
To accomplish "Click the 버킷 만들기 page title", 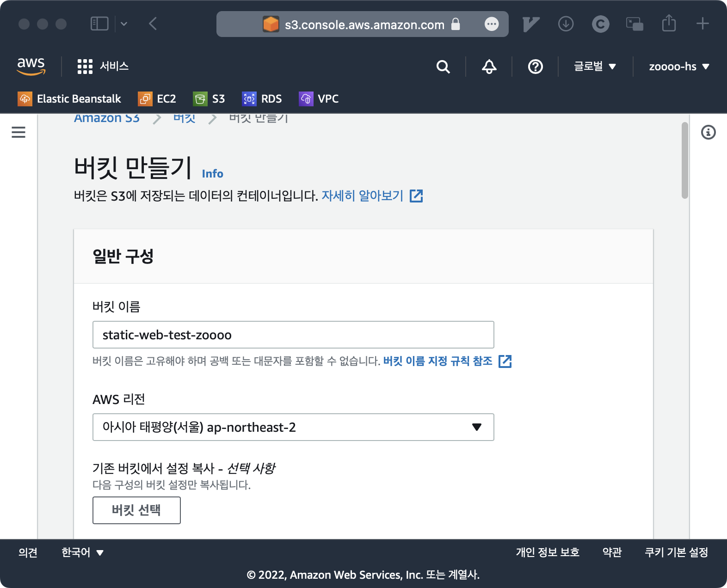I will click(133, 167).
